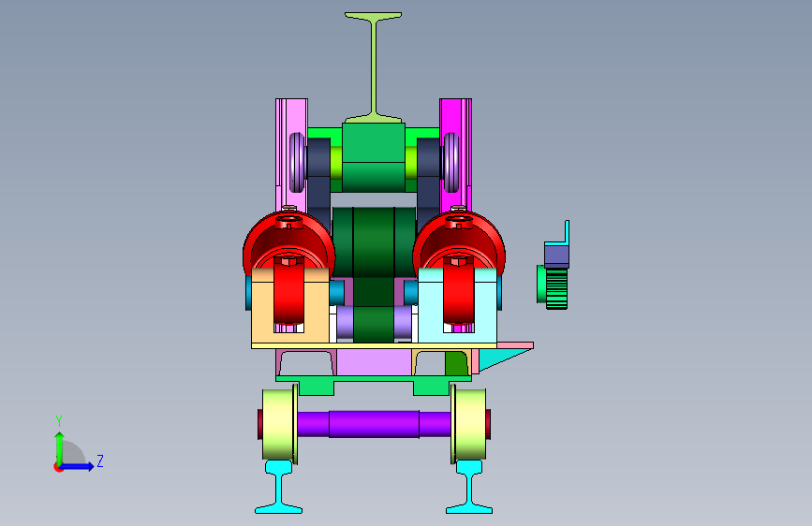Select the lavender plate beneath the base
Image resolution: width=812 pixels, height=526 pixels.
coord(374,362)
